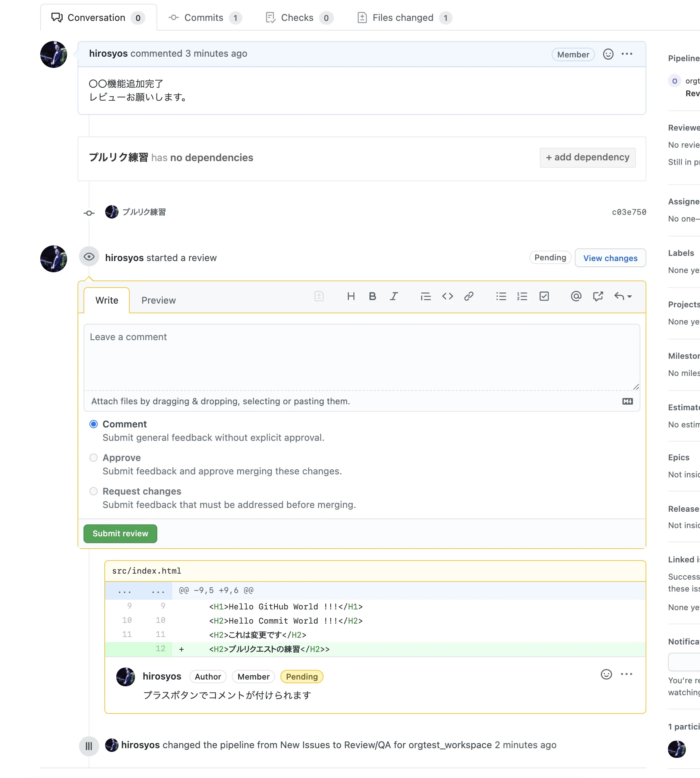700x778 pixels.
Task: Switch to the Commits tab
Action: coord(205,18)
